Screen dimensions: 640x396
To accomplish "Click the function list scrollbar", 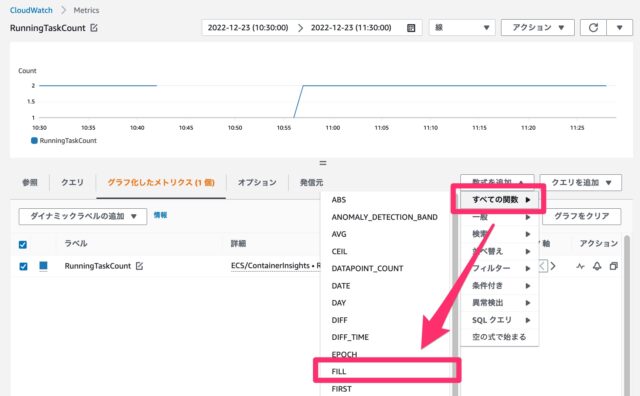I will click(454, 294).
